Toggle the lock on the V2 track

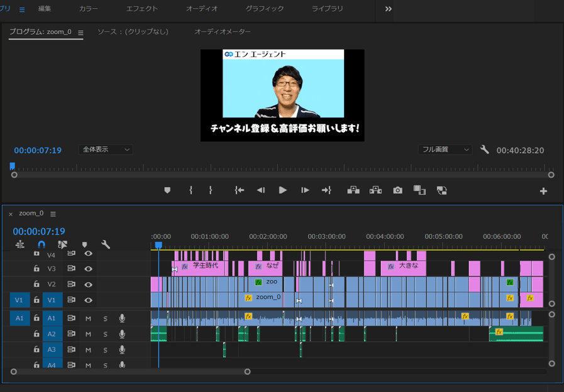point(36,284)
